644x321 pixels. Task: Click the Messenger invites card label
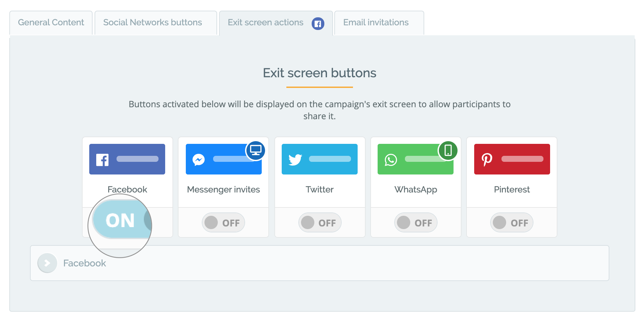click(223, 189)
